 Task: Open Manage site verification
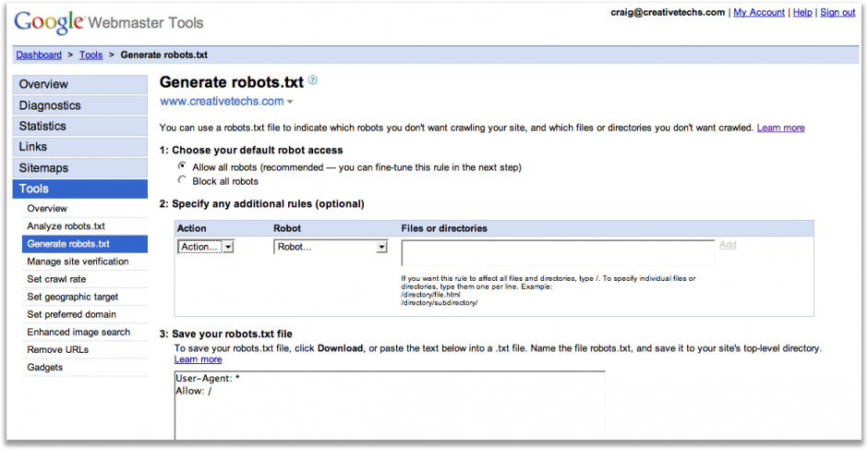78,261
